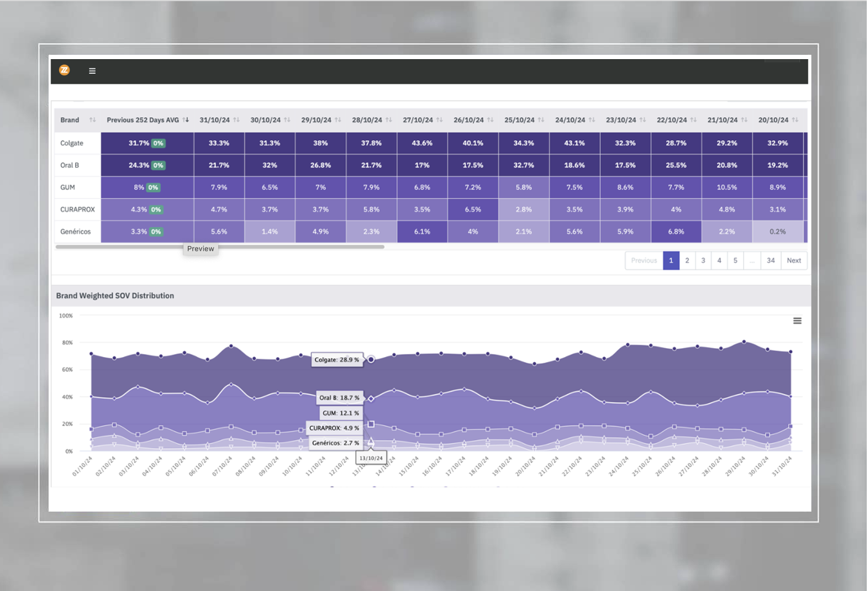
Task: Sort by 25/10/24 column
Action: (541, 120)
